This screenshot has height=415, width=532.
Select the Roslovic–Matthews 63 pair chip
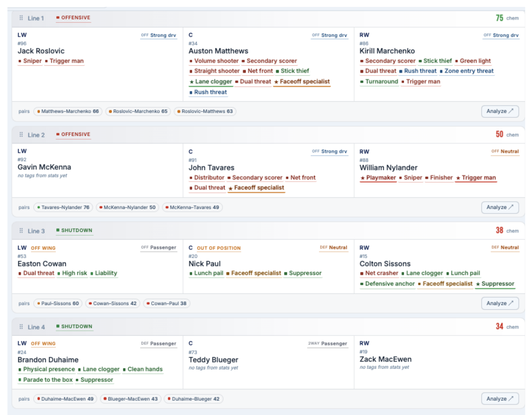pos(205,111)
